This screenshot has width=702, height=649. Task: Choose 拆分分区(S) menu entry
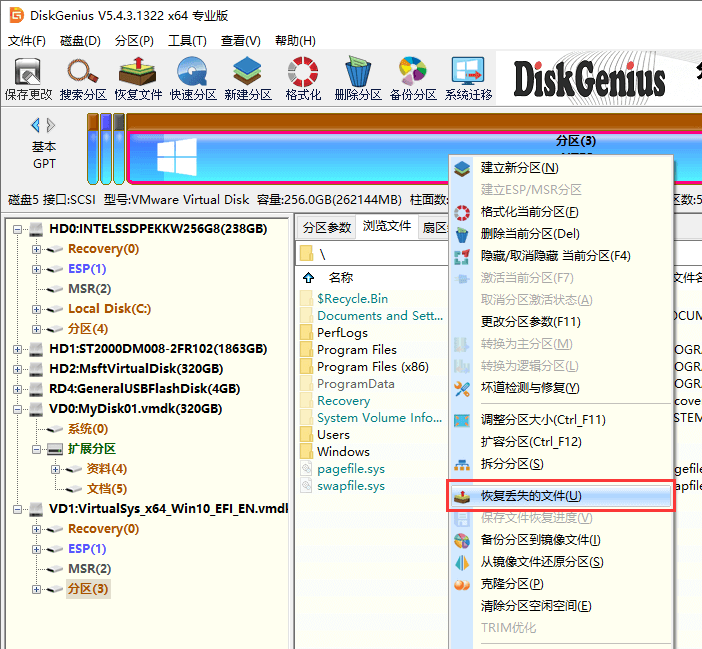point(561,464)
